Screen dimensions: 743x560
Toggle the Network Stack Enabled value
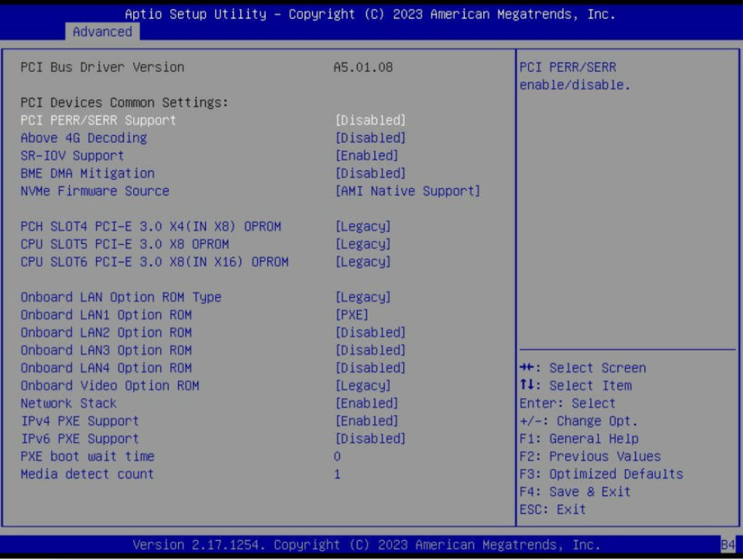click(366, 404)
